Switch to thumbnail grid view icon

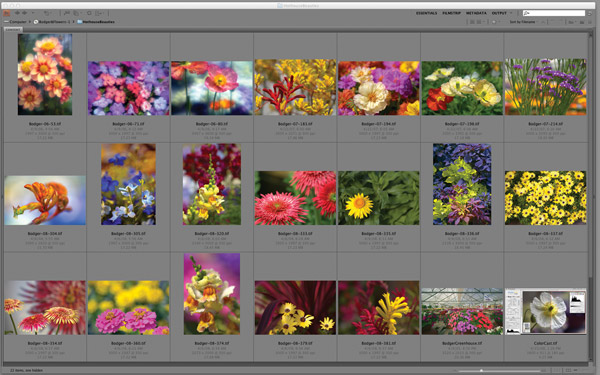point(569,370)
